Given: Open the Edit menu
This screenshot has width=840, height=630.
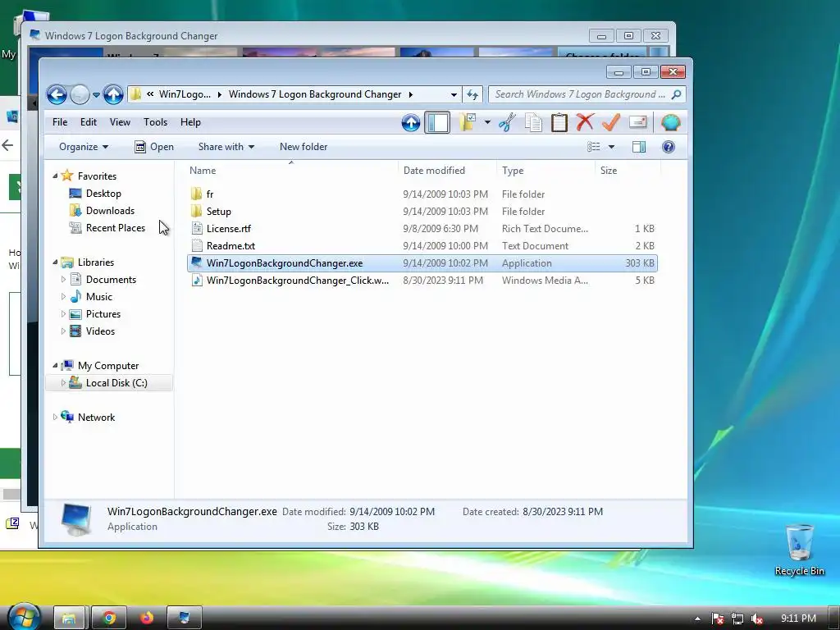Looking at the screenshot, I should click(89, 122).
